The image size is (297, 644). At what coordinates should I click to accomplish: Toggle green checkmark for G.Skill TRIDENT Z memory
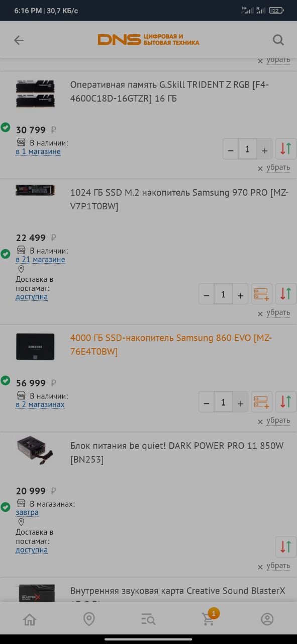6,127
